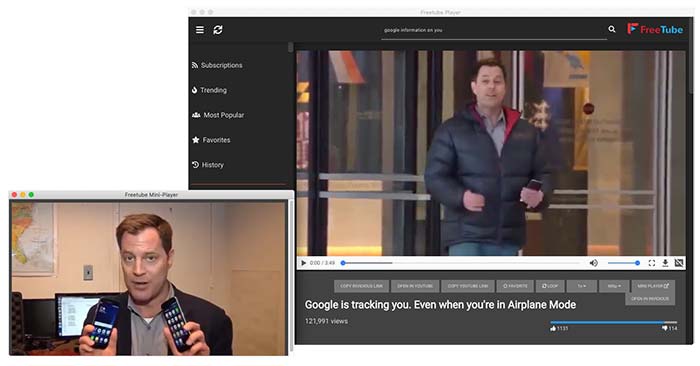Click the refresh arrows icon
Image resolution: width=700 pixels, height=366 pixels.
[217, 30]
